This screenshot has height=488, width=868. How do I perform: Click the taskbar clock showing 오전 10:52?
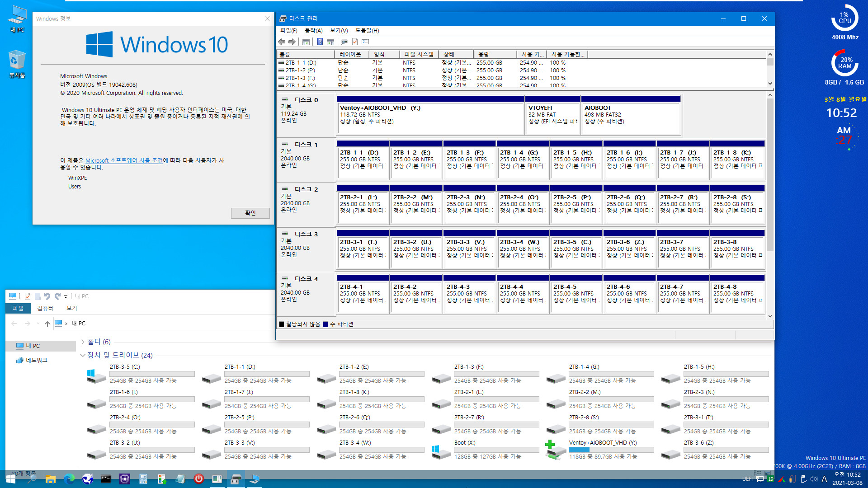click(847, 479)
